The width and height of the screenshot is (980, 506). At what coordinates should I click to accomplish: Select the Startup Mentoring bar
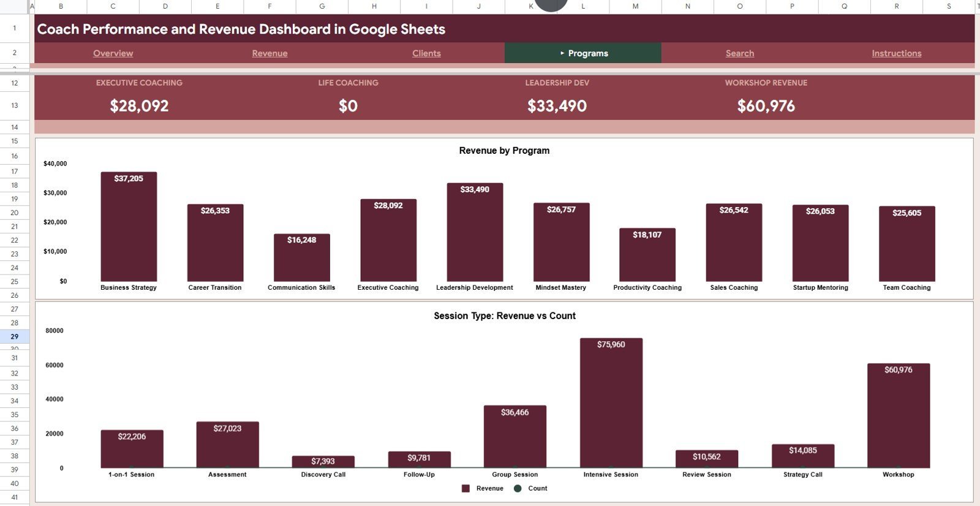820,243
